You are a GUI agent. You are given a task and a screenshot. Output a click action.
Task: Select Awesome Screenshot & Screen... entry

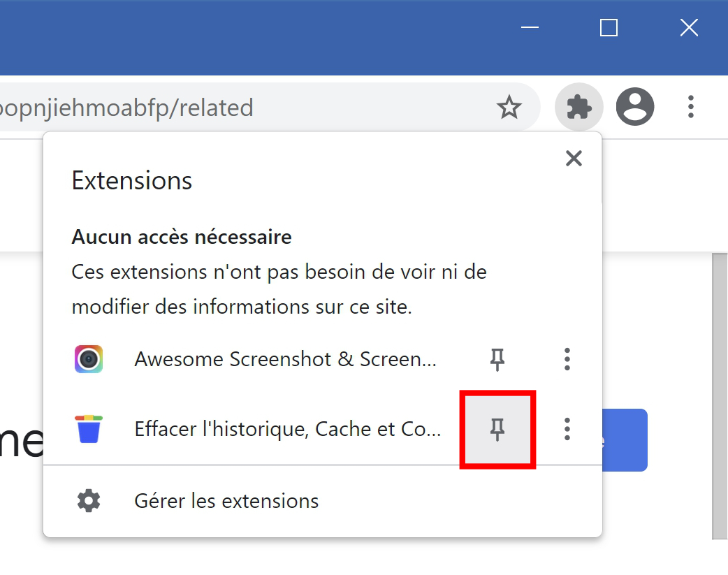pos(286,359)
